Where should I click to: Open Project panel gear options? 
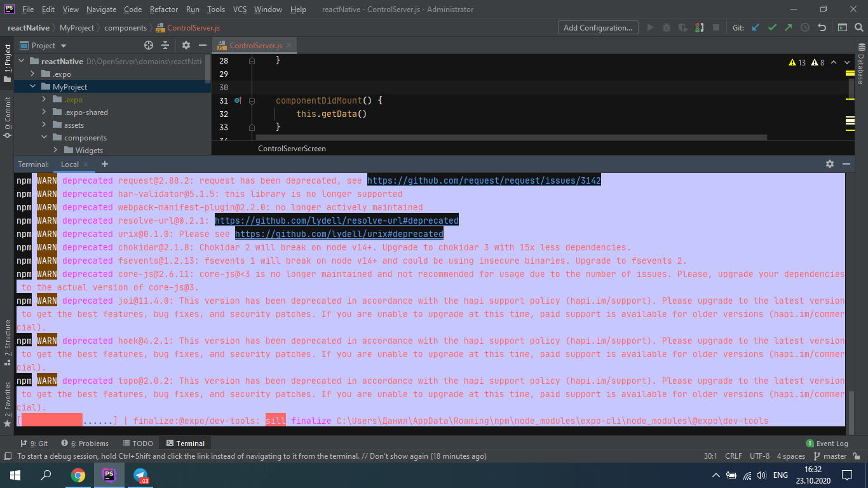[x=186, y=45]
